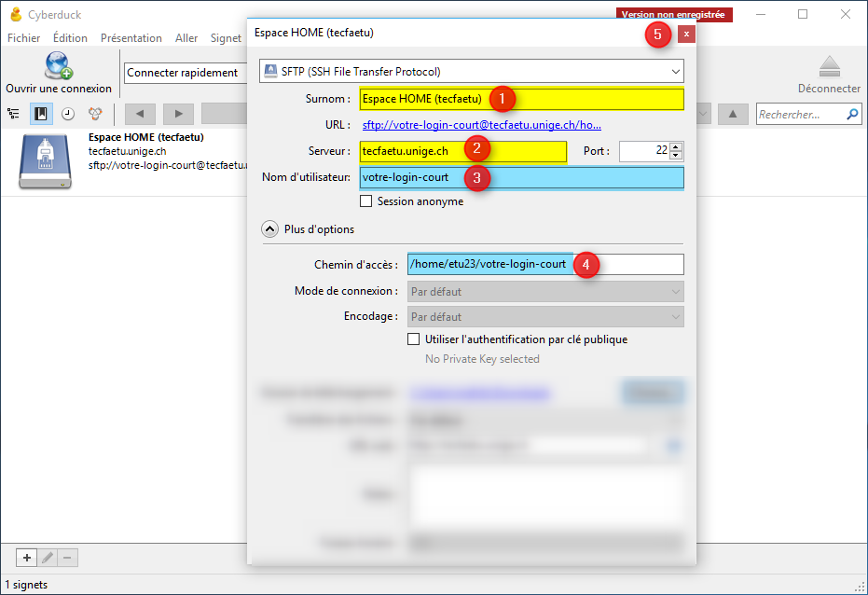Image resolution: width=868 pixels, height=595 pixels.
Task: Click 'No Private Key selected' text
Action: point(482,359)
